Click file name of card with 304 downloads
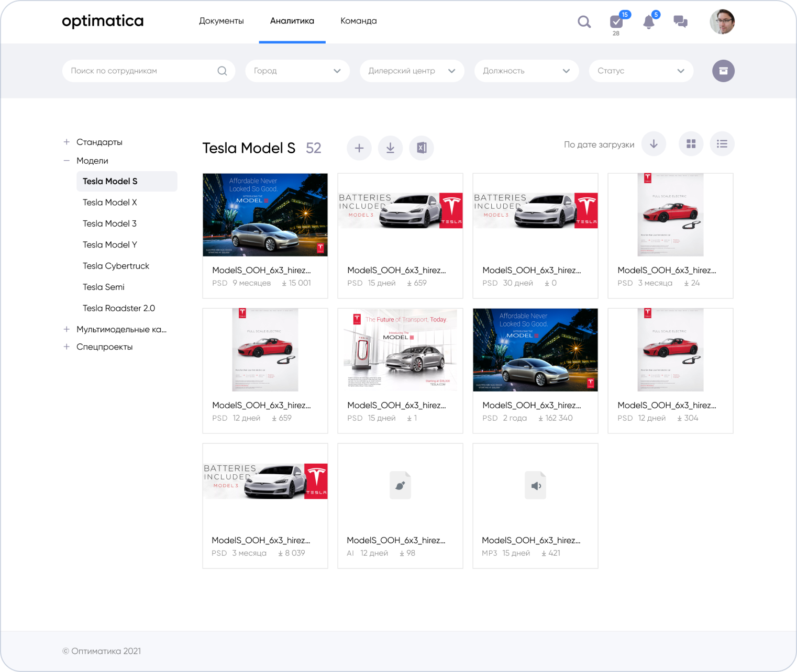Screen dimensions: 797x672 667,405
